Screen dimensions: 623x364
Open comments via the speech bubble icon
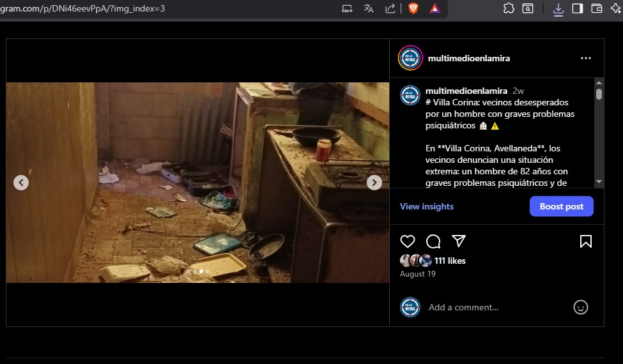coord(433,241)
